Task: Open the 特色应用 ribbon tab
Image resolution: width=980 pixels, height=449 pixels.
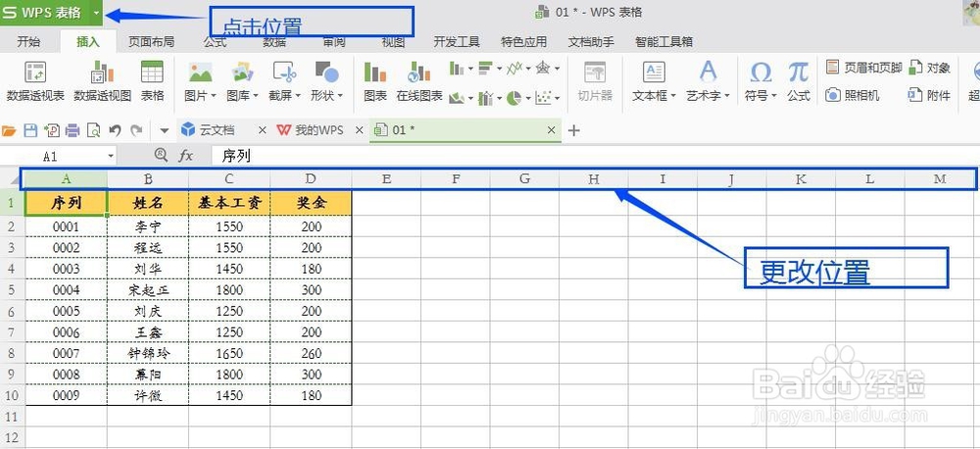Action: point(523,42)
